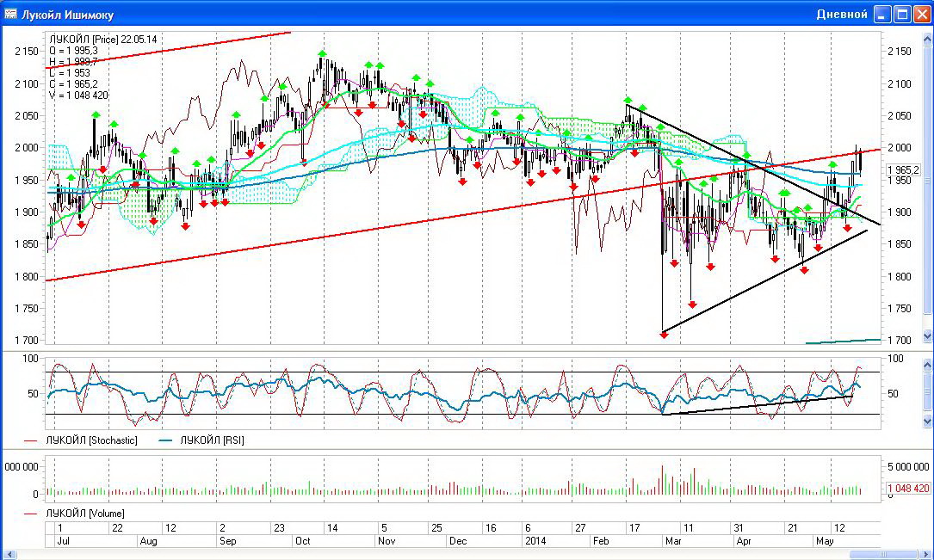Click the date label 27 on time axis
Image resolution: width=934 pixels, height=560 pixels.
[580, 528]
